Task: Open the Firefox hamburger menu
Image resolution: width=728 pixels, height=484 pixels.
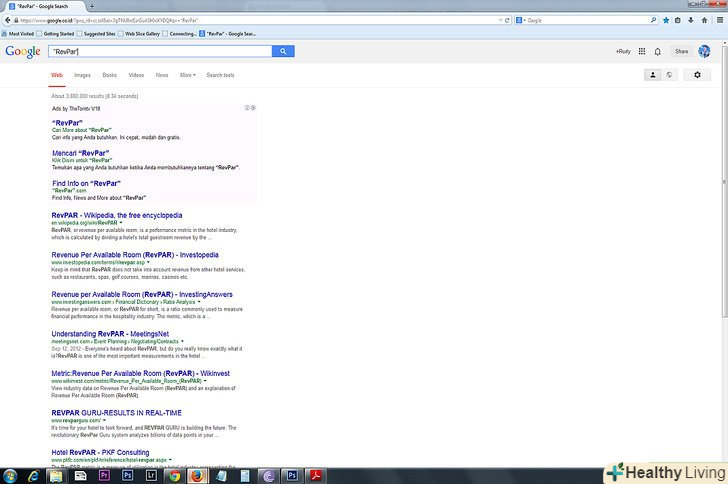Action: 720,20
